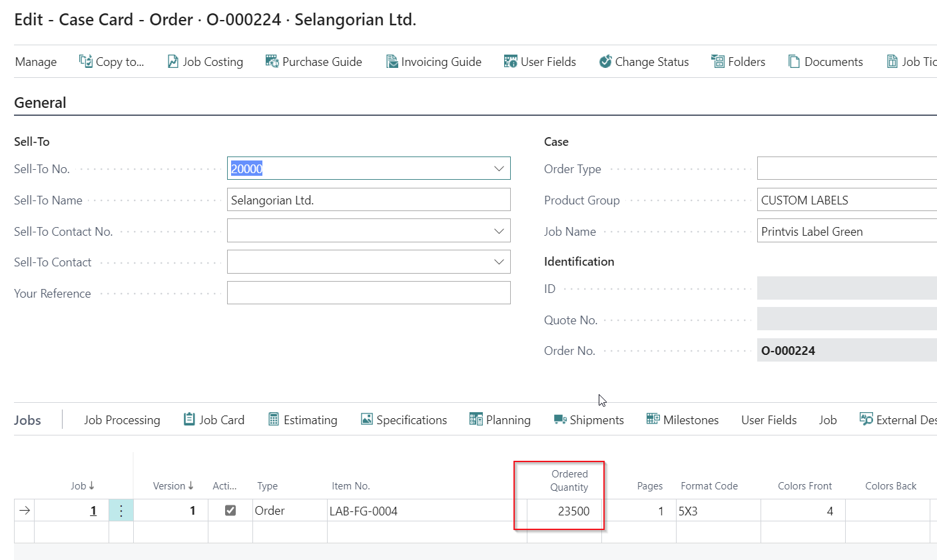This screenshot has height=560, width=937.
Task: Click the Order No. field O-000224
Action: [x=847, y=350]
